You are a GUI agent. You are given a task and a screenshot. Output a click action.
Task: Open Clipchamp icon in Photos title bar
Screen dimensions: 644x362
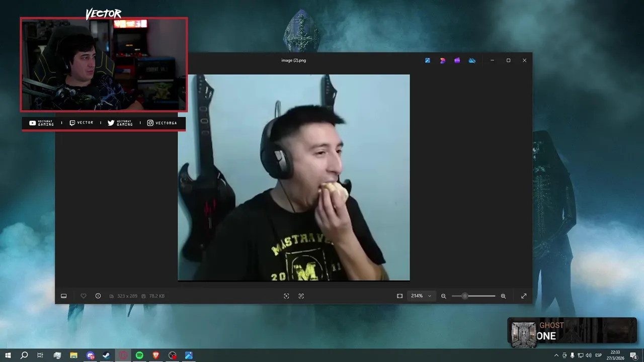(457, 60)
